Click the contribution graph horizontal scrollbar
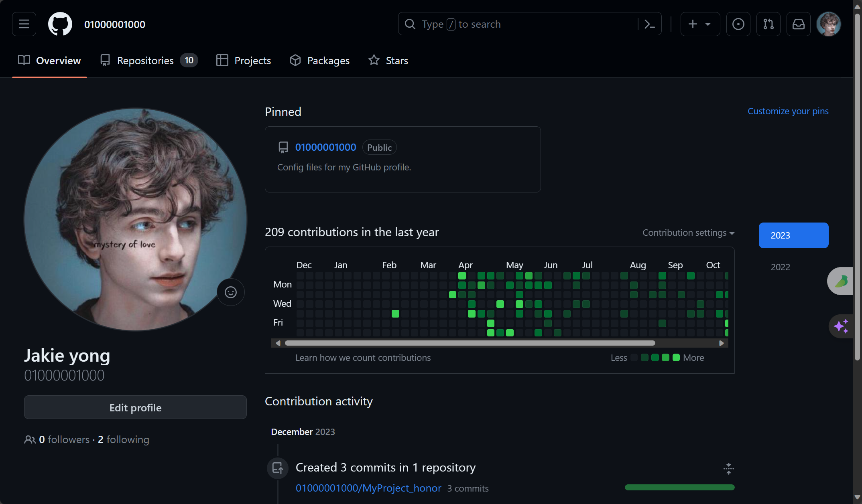Viewport: 862px width, 504px height. tap(470, 343)
